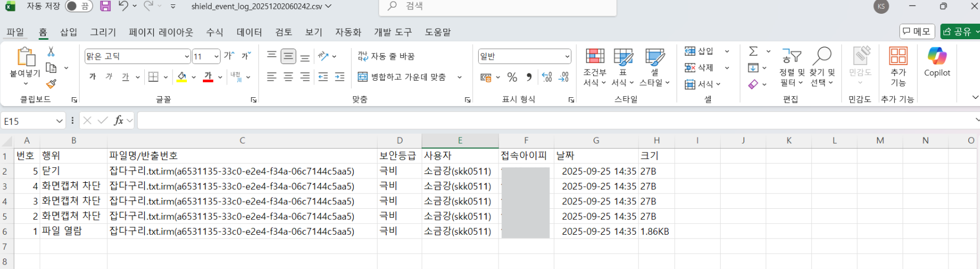Click the 메모 comments button
Viewport: 980px width, 269px height.
pos(916,32)
